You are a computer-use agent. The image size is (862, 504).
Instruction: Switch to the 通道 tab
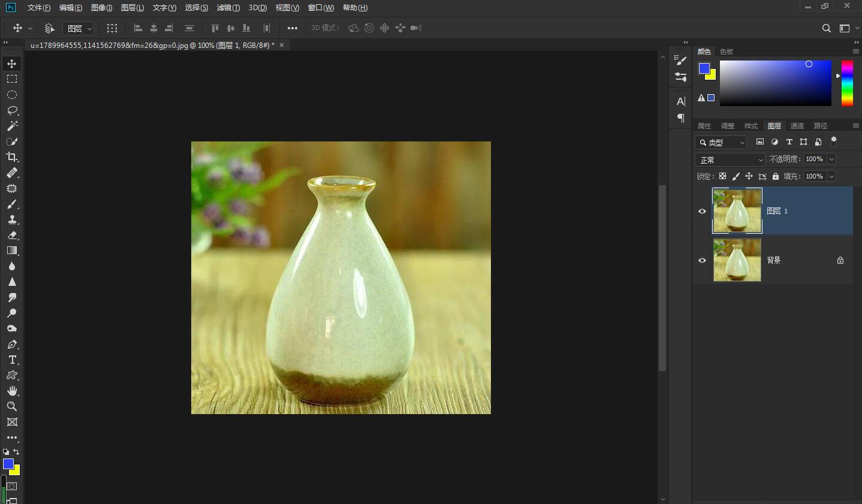tap(797, 126)
